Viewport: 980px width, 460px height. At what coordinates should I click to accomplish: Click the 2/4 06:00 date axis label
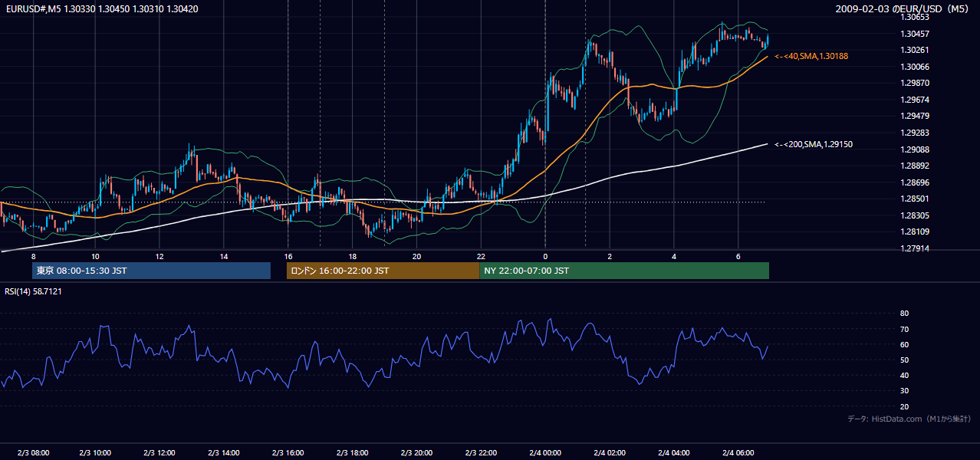click(x=738, y=453)
